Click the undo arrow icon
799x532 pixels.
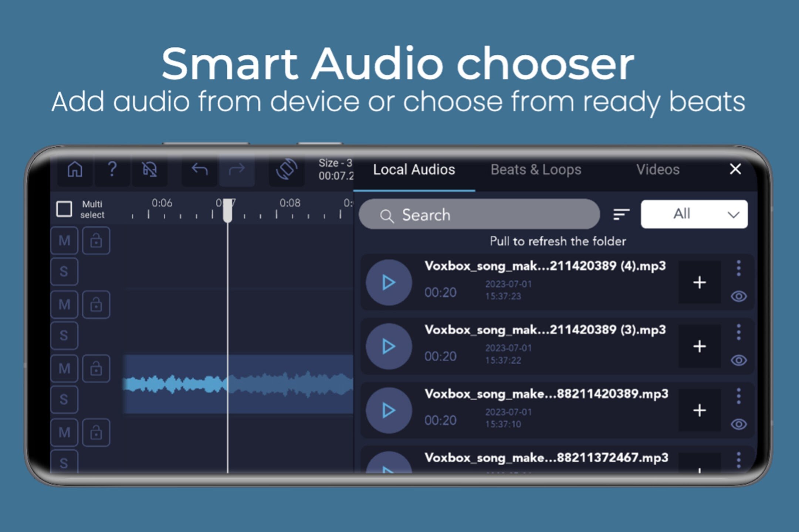point(200,170)
